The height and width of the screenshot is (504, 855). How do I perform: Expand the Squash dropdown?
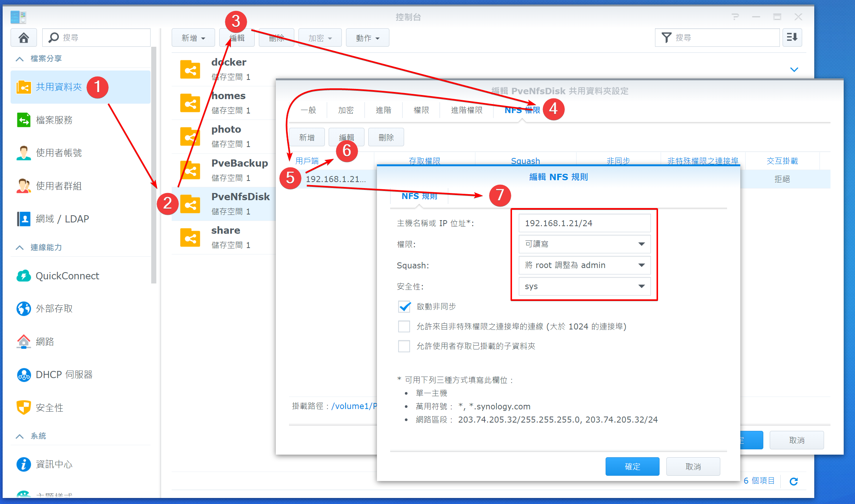click(584, 265)
